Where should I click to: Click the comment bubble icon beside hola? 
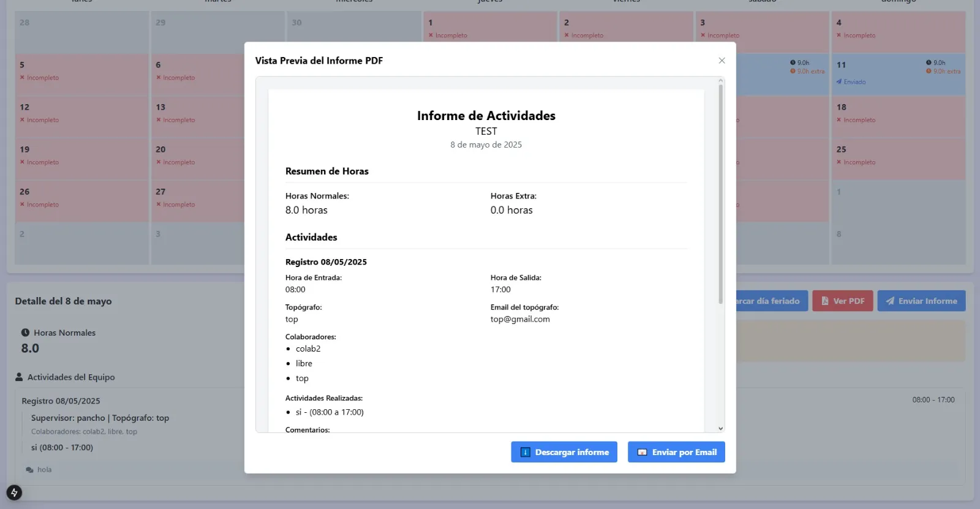pos(29,470)
